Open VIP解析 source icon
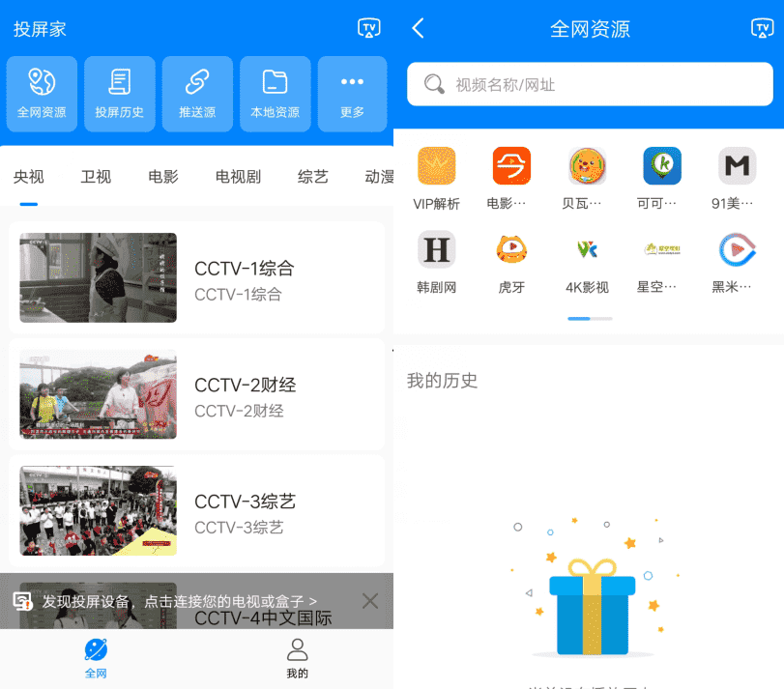Viewport: 784px width, 689px height. (437, 166)
